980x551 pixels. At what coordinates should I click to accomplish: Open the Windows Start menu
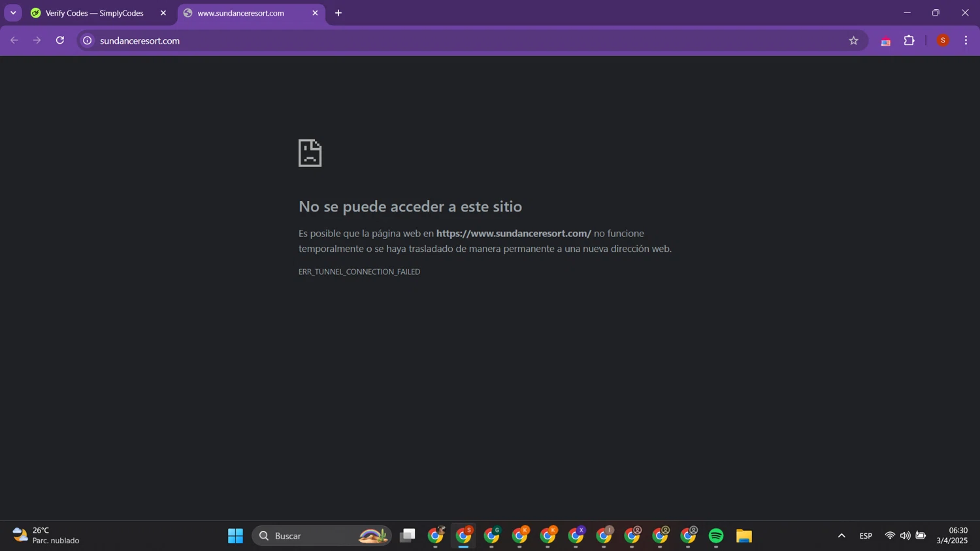[x=235, y=536]
